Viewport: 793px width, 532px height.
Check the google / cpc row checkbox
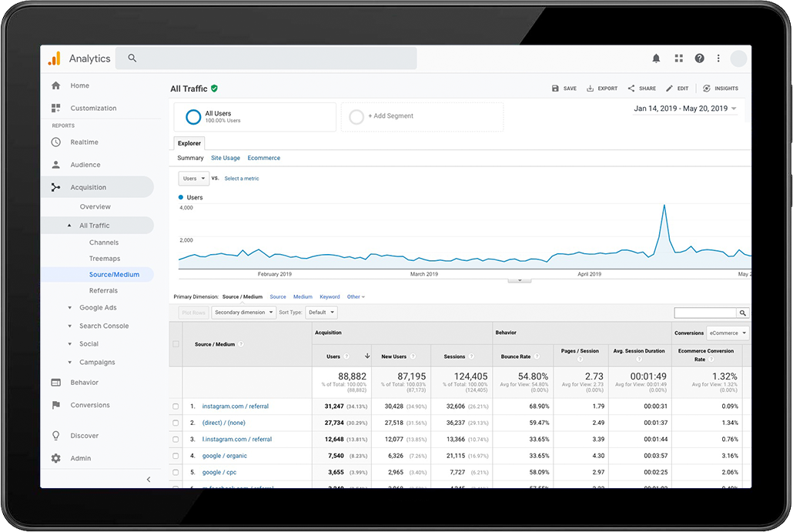(x=176, y=472)
